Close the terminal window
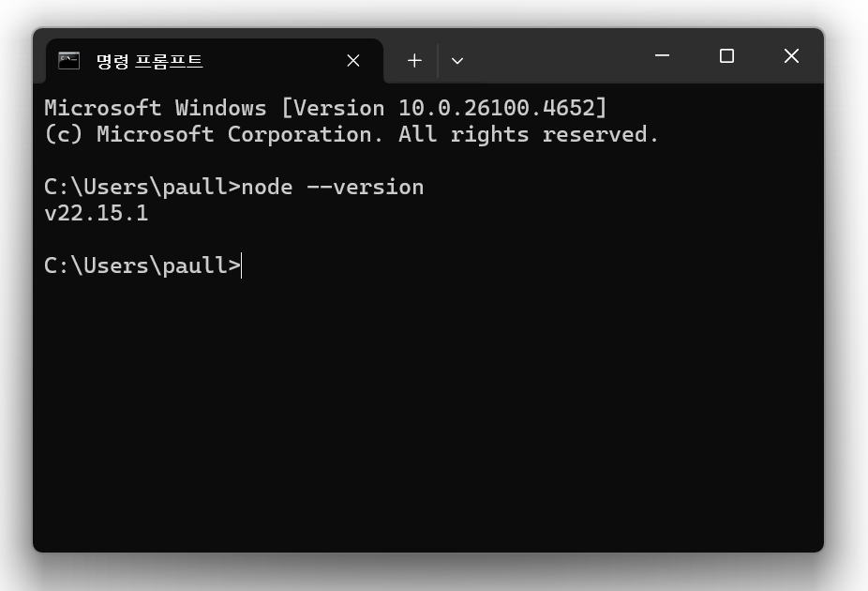The image size is (868, 591). [791, 56]
